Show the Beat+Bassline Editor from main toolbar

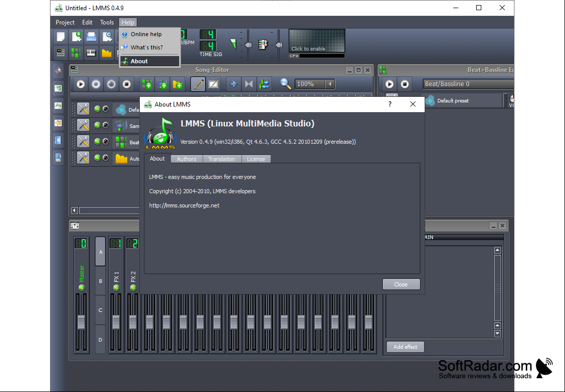tap(76, 53)
